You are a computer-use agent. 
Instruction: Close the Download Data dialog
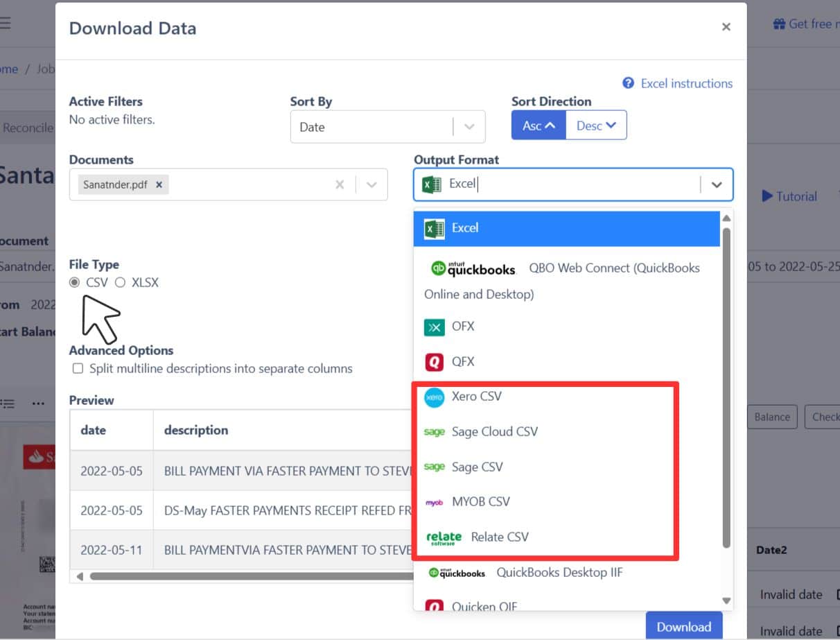(x=726, y=27)
